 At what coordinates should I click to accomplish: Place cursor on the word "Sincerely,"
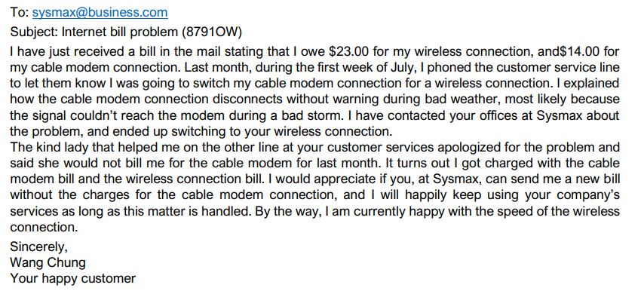[x=38, y=247]
